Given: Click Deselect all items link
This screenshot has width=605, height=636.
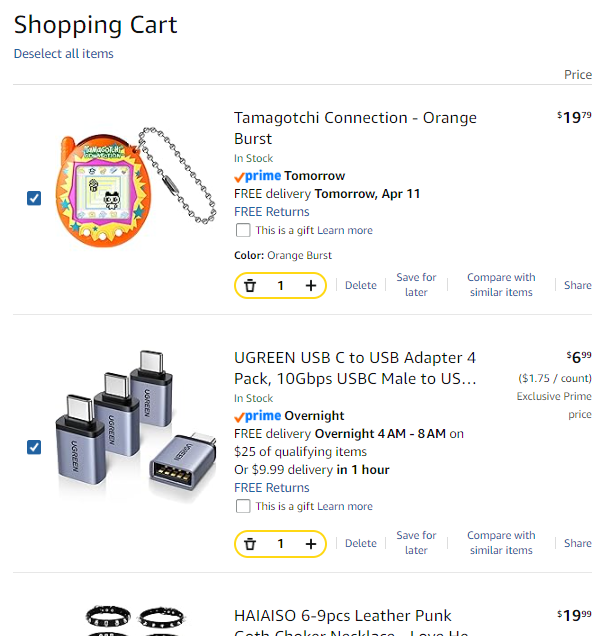Looking at the screenshot, I should [x=63, y=53].
